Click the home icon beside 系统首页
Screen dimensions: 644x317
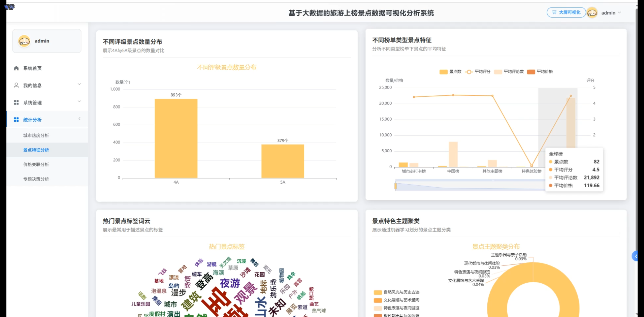16,68
